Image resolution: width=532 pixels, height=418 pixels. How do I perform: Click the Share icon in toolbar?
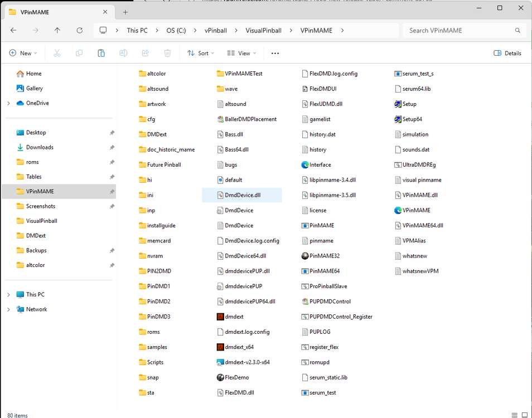click(146, 53)
